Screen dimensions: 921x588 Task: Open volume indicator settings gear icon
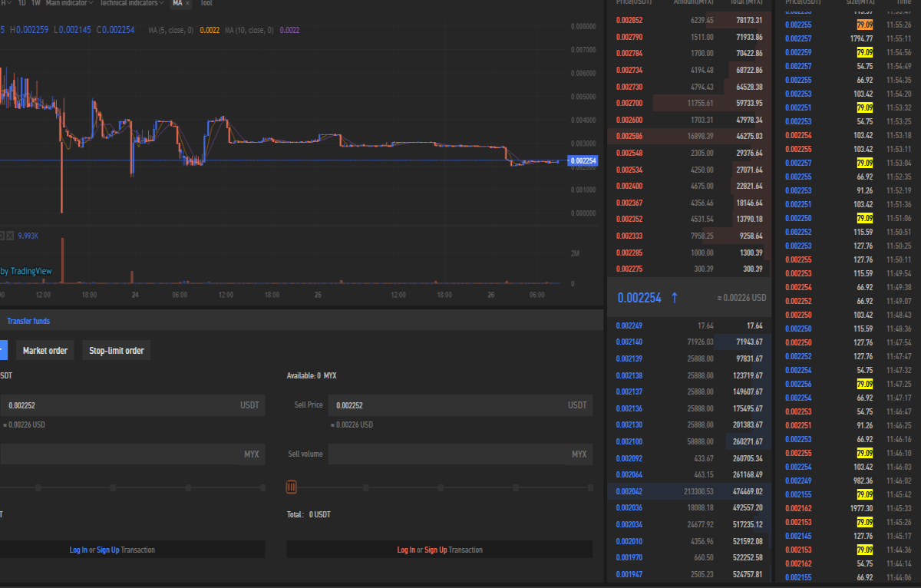coord(2,236)
